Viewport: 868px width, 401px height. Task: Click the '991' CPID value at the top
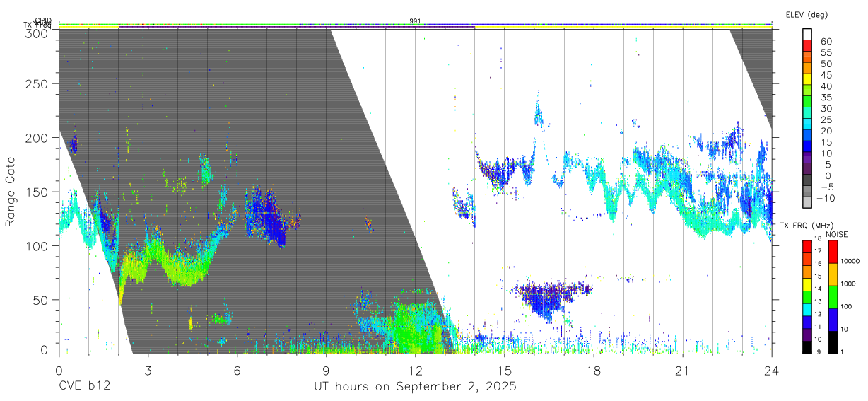point(415,21)
